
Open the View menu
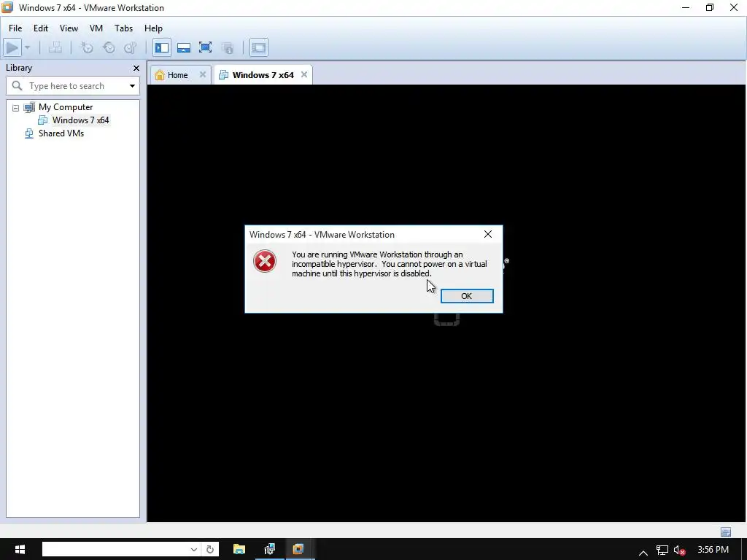[69, 28]
